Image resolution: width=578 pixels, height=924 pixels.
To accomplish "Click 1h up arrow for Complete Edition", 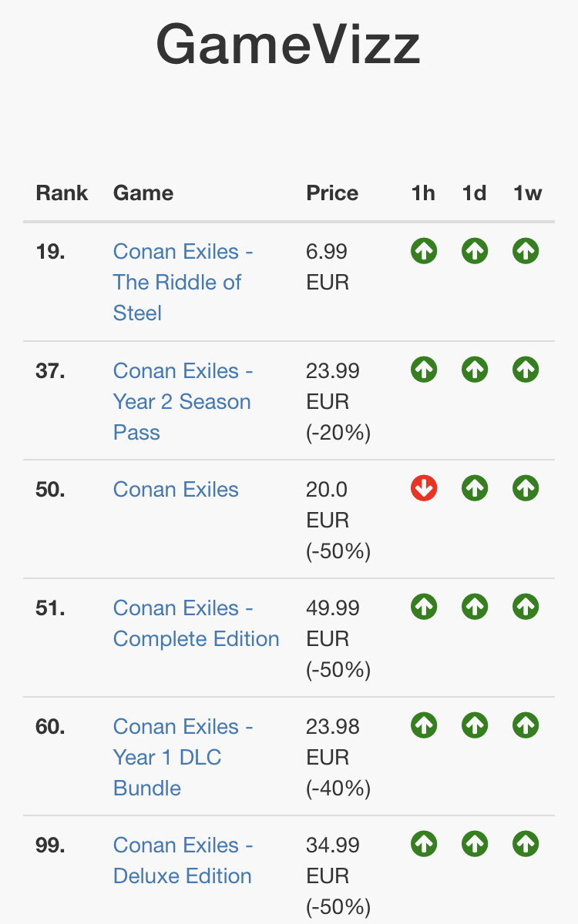I will click(x=424, y=607).
